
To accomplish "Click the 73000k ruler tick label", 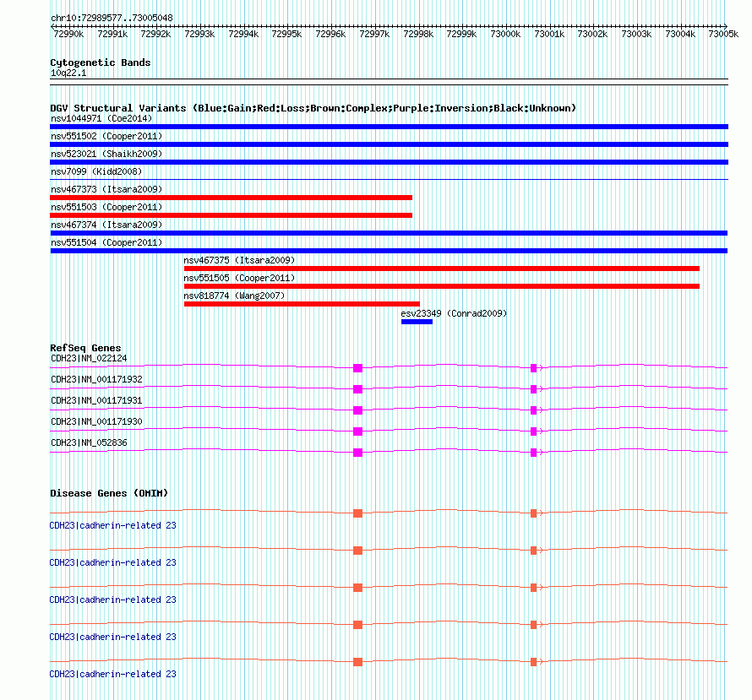I will pyautogui.click(x=505, y=34).
